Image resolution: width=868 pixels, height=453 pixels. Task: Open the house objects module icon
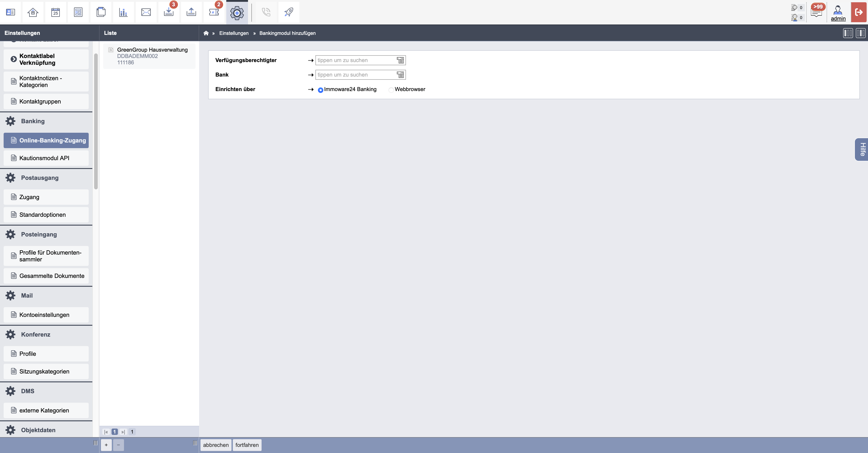pyautogui.click(x=33, y=12)
